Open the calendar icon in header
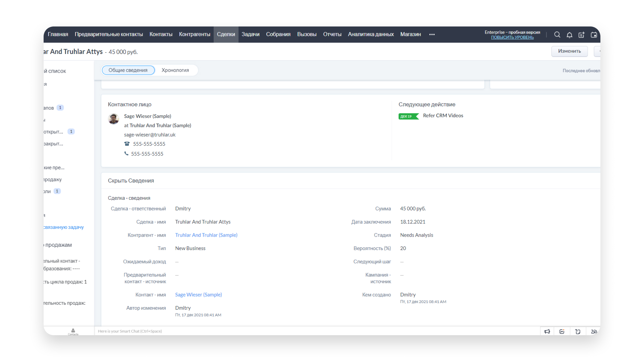 click(x=594, y=35)
